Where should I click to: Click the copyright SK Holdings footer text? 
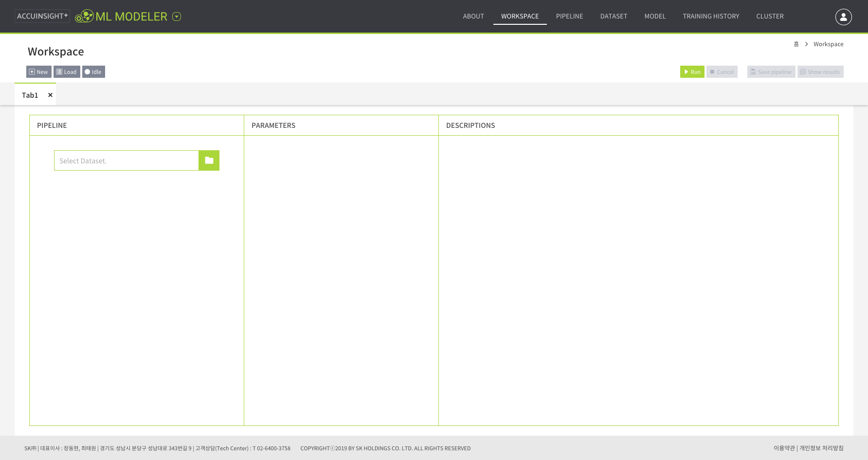(x=385, y=448)
